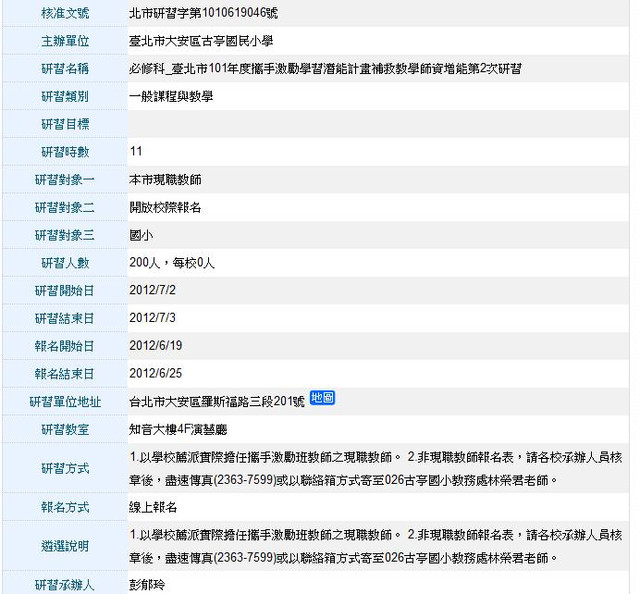Viewport: 640px width, 594px height.
Task: Select organizer contact name 彭郁玲
Action: tap(147, 585)
